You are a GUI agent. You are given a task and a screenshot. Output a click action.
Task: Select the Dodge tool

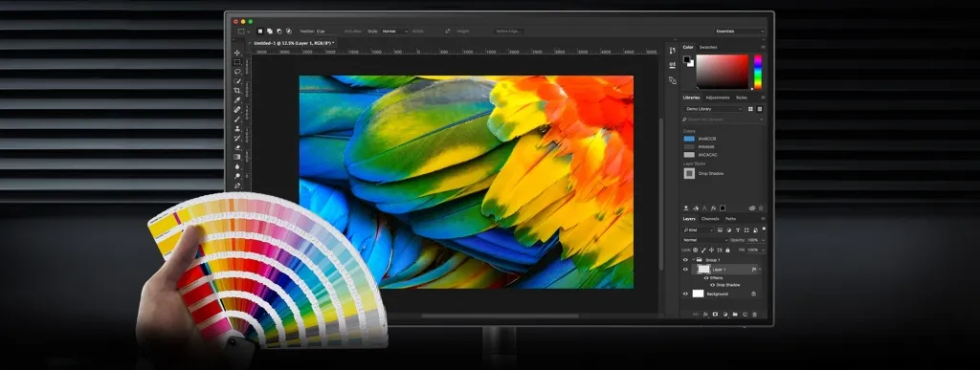tap(237, 176)
